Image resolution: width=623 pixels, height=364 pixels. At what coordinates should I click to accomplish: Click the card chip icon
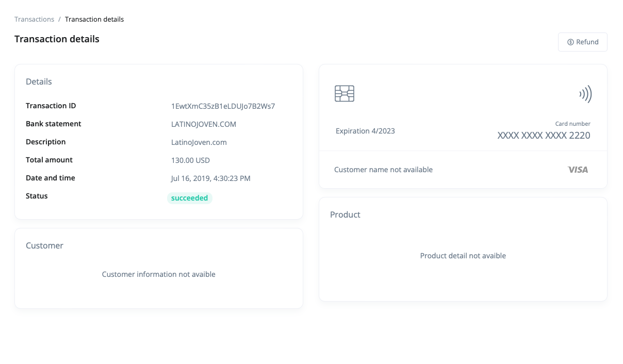(345, 93)
